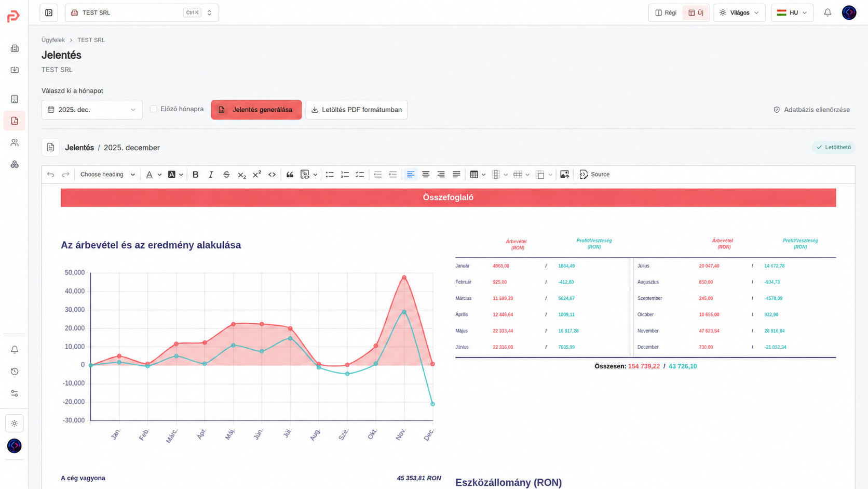Switch editor to Source view

594,175
